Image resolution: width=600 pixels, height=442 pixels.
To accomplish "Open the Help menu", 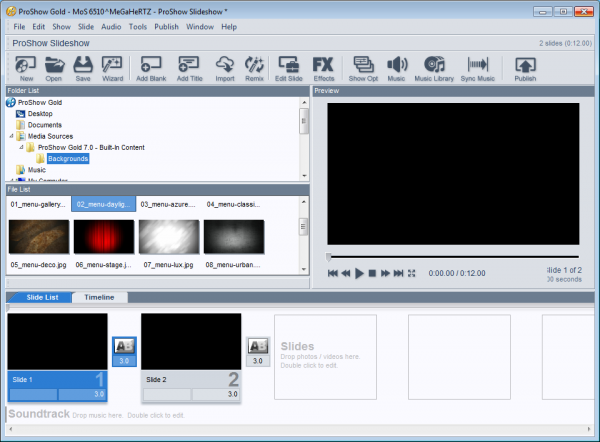I will (x=229, y=27).
